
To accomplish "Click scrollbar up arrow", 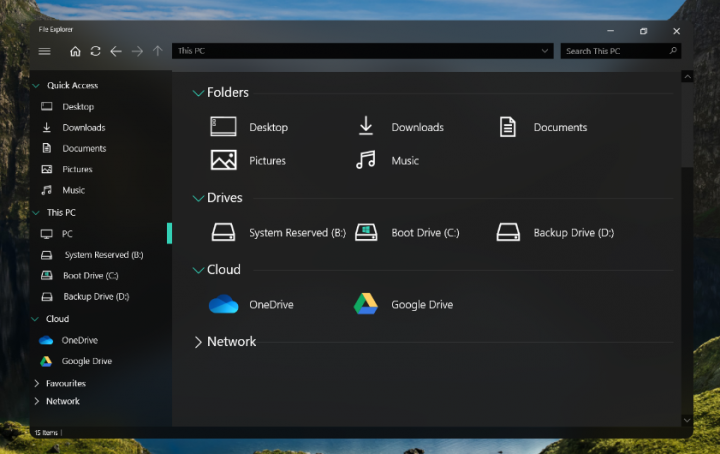I will 687,77.
